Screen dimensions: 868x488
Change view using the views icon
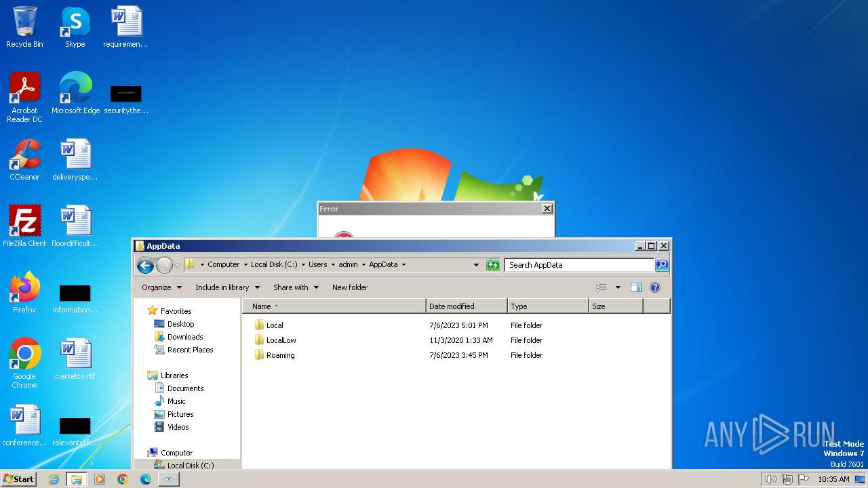(601, 287)
